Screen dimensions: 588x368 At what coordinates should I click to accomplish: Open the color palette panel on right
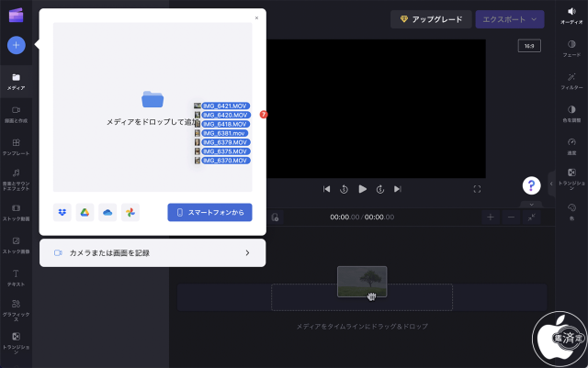[x=571, y=212]
